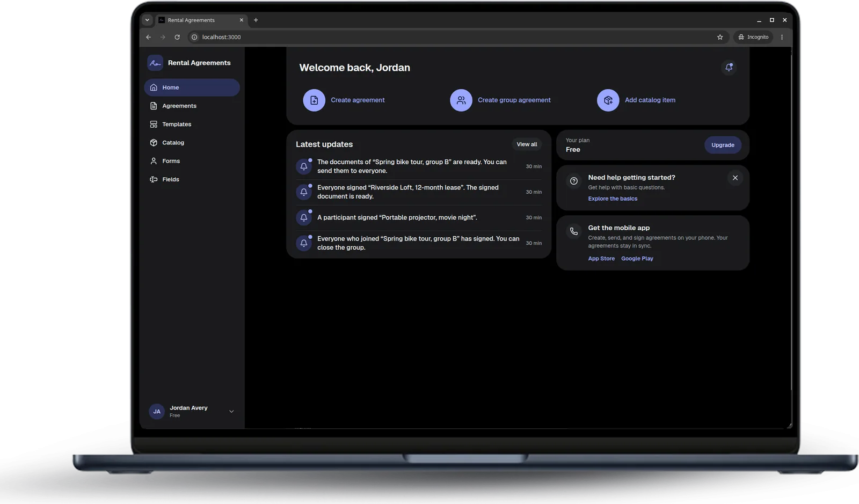This screenshot has width=859, height=504.
Task: Open a new browser tab
Action: click(256, 20)
